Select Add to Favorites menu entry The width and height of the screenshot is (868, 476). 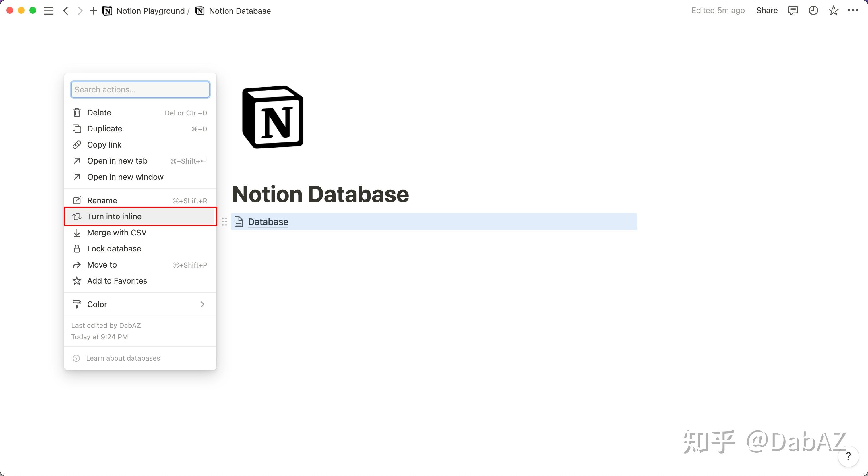pos(117,280)
